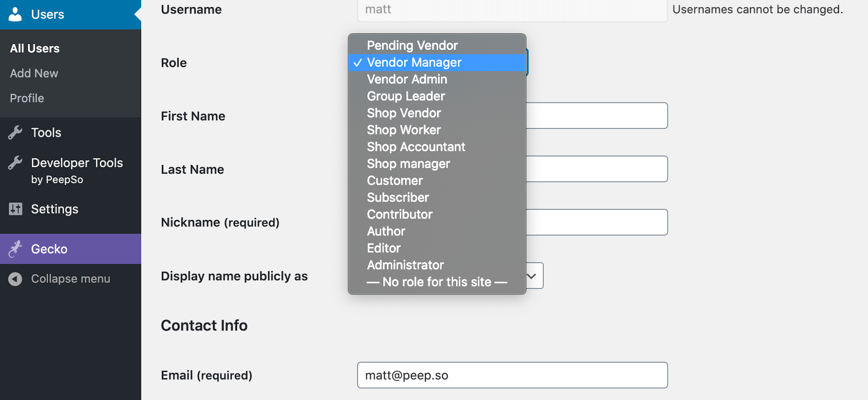Click the Developer Tools wrench icon

(15, 163)
